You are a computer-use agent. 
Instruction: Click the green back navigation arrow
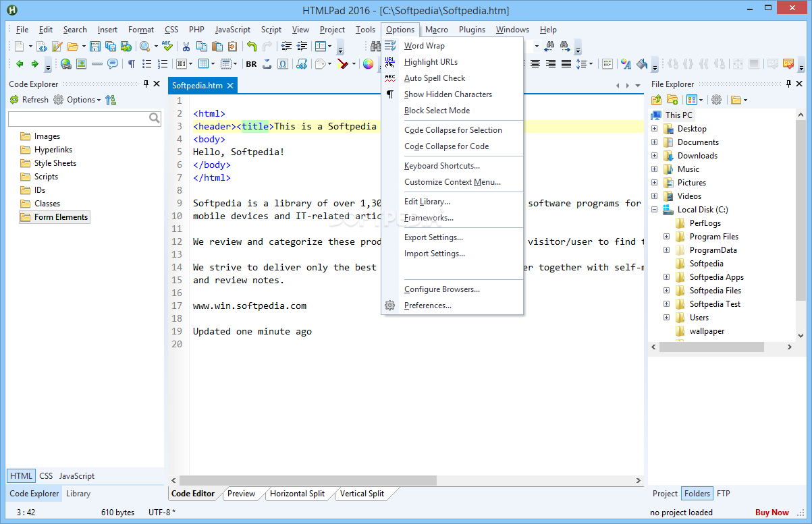click(x=20, y=64)
